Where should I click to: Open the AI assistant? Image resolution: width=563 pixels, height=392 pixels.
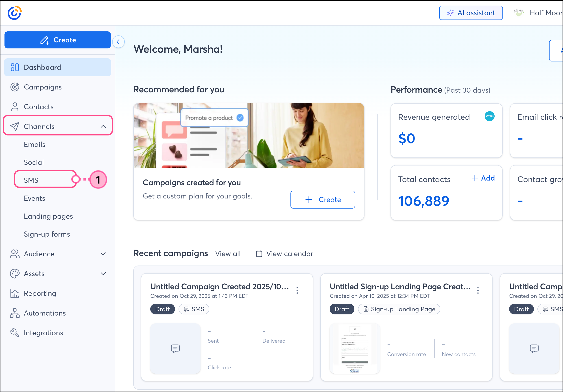pos(471,13)
